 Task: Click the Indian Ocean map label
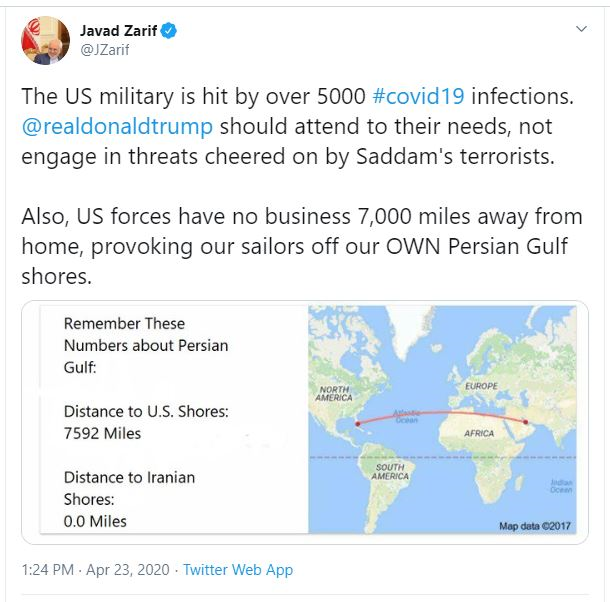(561, 486)
